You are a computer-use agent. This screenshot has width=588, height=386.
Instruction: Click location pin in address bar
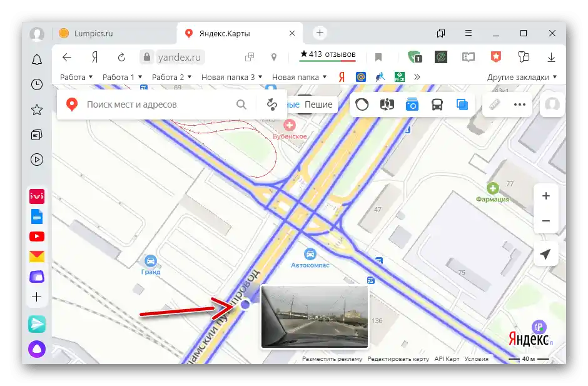pyautogui.click(x=274, y=57)
